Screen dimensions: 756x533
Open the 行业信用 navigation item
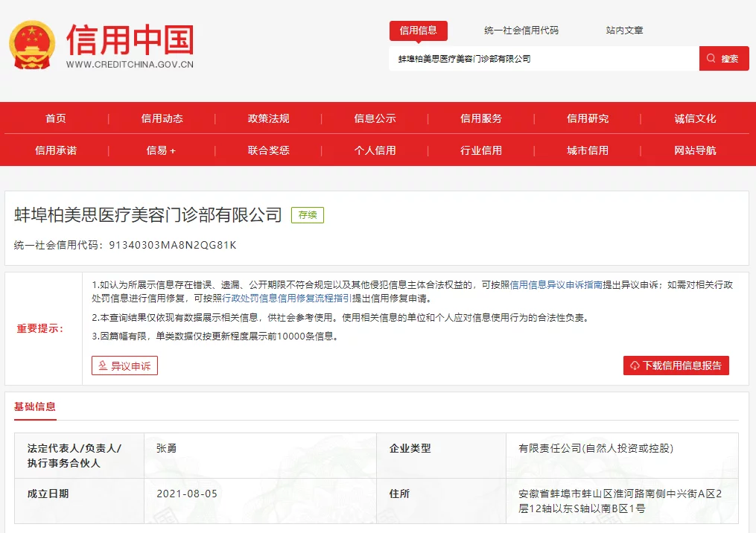coord(481,150)
